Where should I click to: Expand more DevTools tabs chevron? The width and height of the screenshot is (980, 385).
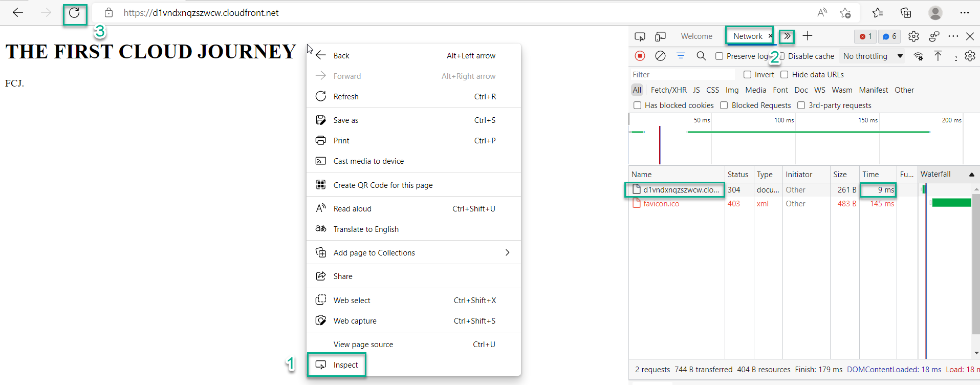[787, 36]
